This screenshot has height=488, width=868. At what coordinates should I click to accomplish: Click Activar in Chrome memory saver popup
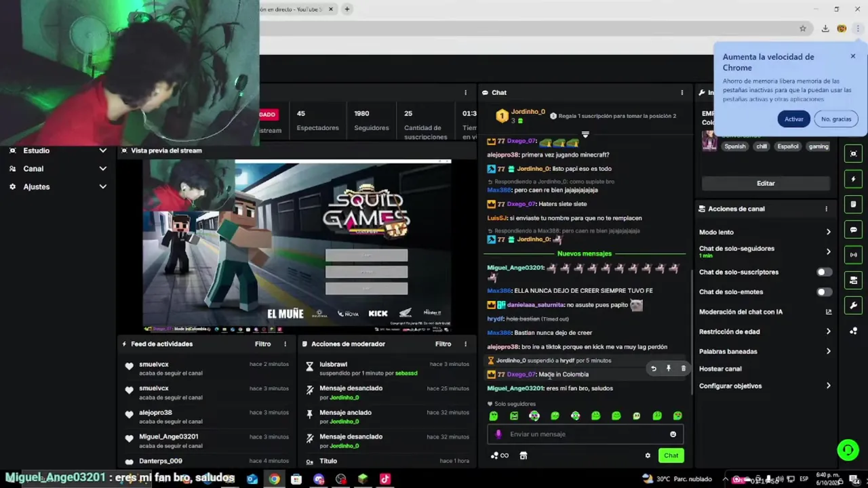click(794, 119)
